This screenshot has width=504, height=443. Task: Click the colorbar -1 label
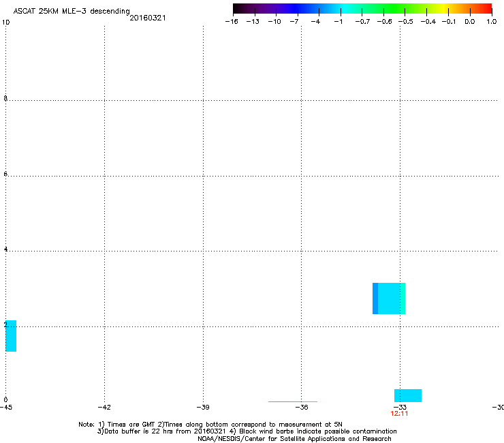[x=338, y=22]
